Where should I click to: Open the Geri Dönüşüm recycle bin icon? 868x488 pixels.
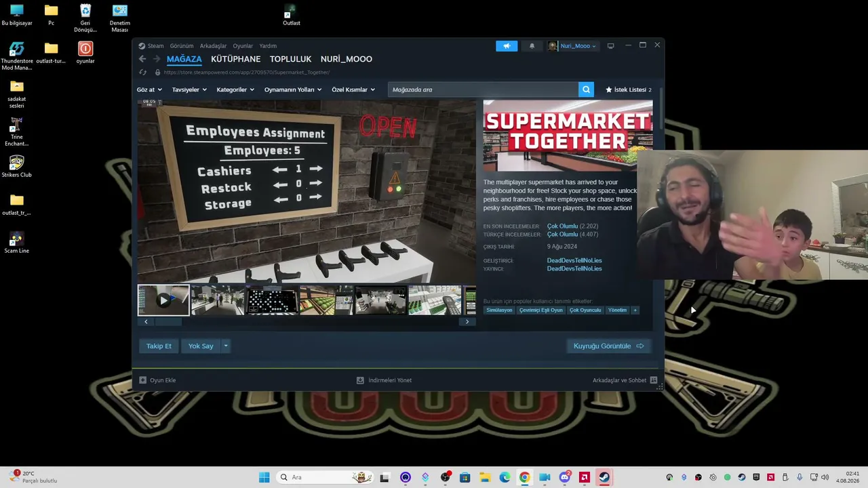click(x=85, y=18)
